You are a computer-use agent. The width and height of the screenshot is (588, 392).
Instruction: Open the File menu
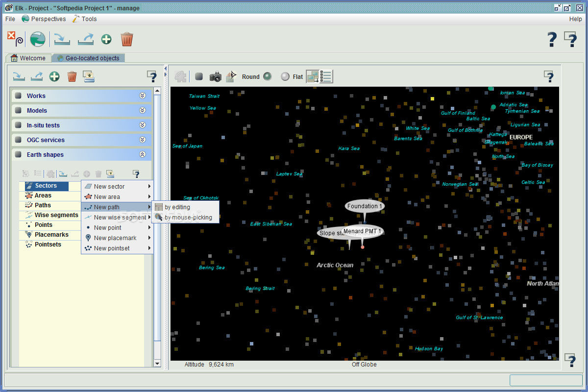tap(10, 19)
